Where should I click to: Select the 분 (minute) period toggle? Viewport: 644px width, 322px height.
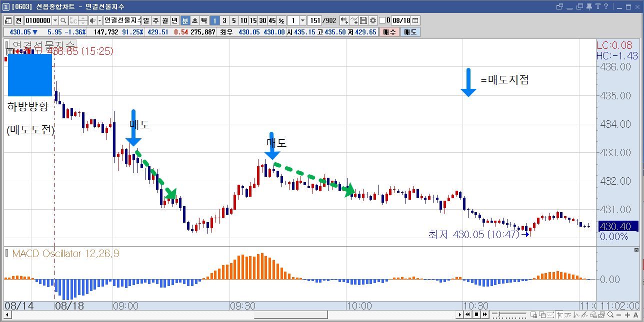pyautogui.click(x=185, y=20)
